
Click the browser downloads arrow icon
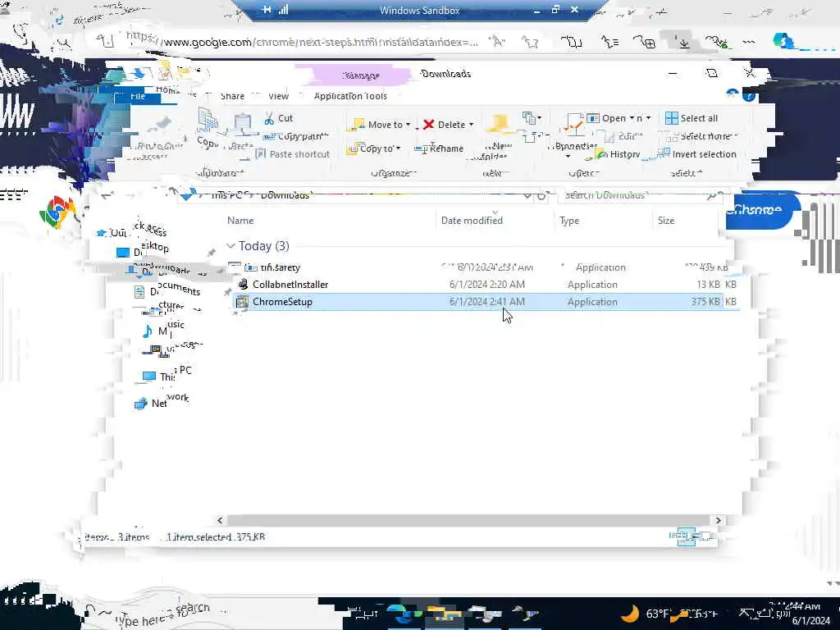683,42
